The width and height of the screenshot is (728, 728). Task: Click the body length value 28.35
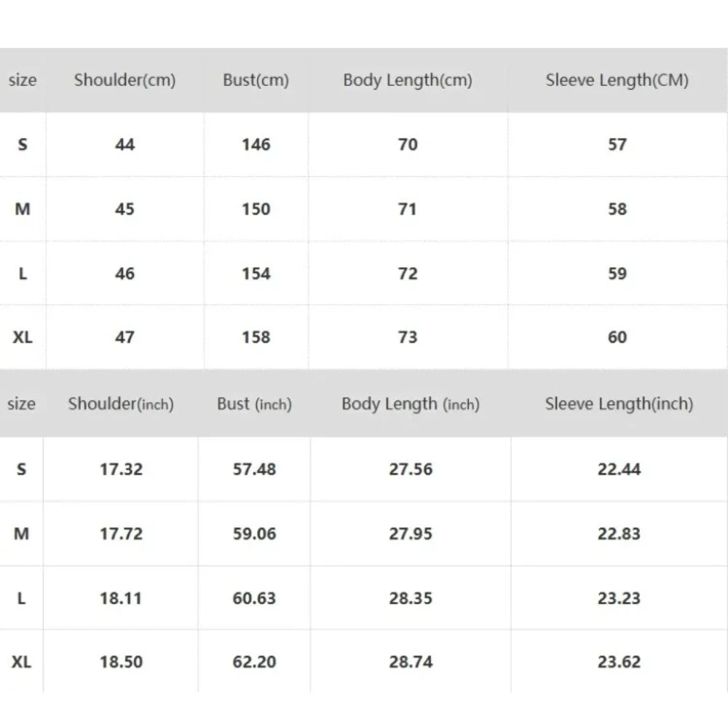click(x=411, y=598)
